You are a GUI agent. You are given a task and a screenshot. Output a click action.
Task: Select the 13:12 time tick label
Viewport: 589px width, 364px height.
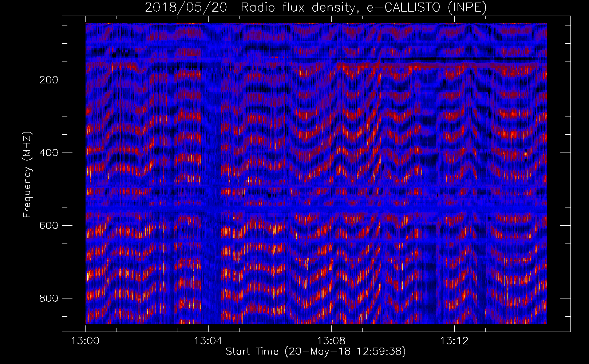tap(454, 341)
